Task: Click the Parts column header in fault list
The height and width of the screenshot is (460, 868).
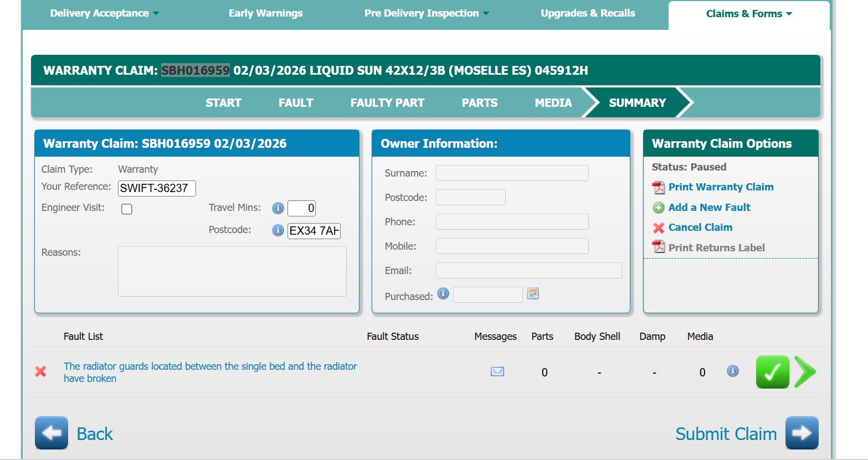Action: click(x=542, y=337)
